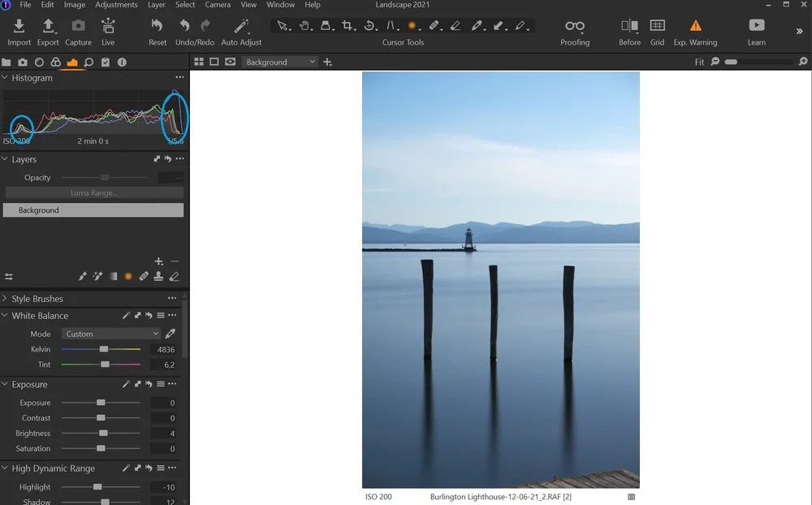Select the Pan cursor tool
Viewport: 812px width, 505px height.
(x=304, y=27)
